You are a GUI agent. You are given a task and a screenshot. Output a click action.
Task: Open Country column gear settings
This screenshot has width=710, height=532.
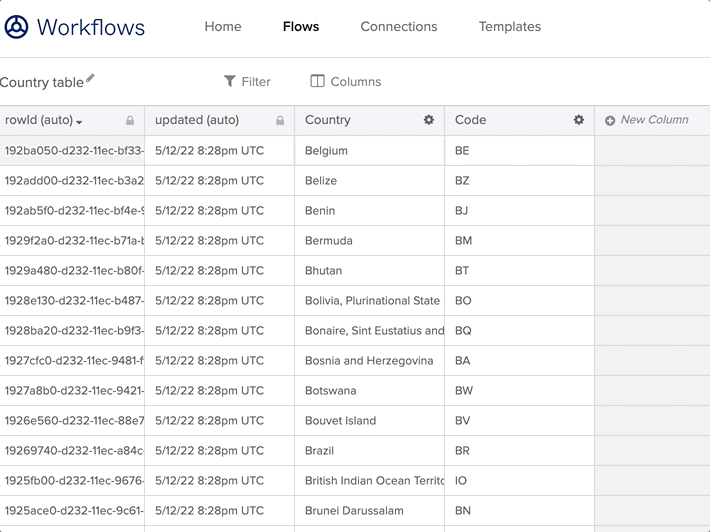tap(429, 120)
